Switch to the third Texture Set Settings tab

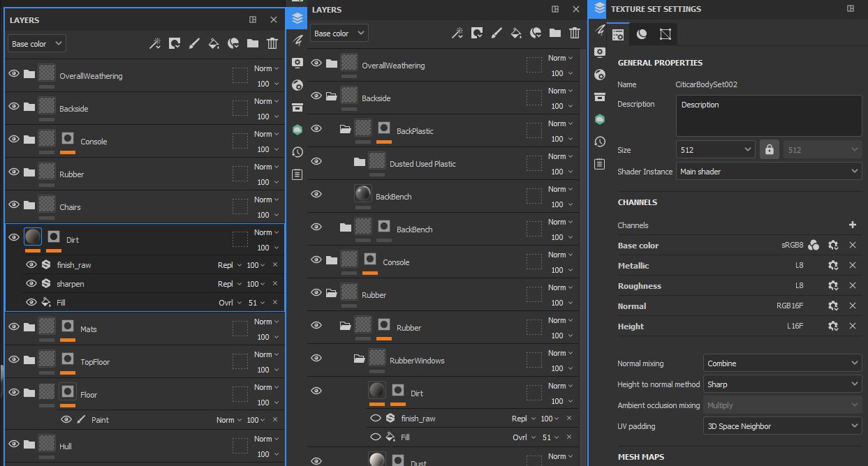tap(665, 34)
